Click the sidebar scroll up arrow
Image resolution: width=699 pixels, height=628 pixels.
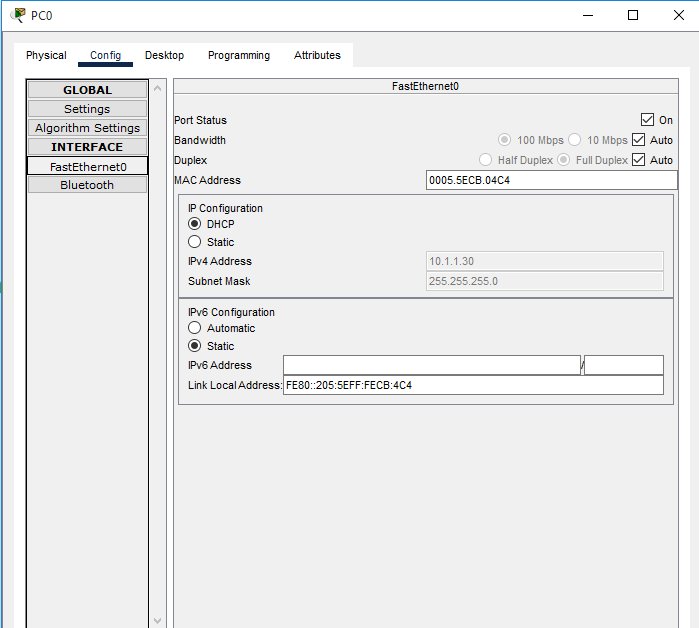pos(157,89)
